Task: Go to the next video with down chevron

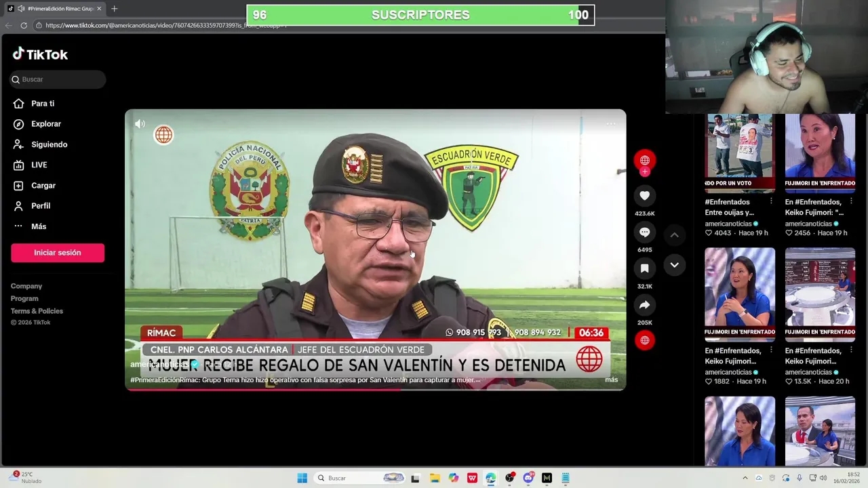Action: (674, 265)
